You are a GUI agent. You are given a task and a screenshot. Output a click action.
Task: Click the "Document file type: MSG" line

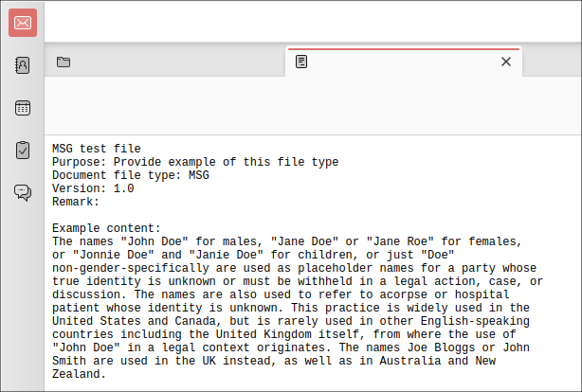click(x=130, y=175)
